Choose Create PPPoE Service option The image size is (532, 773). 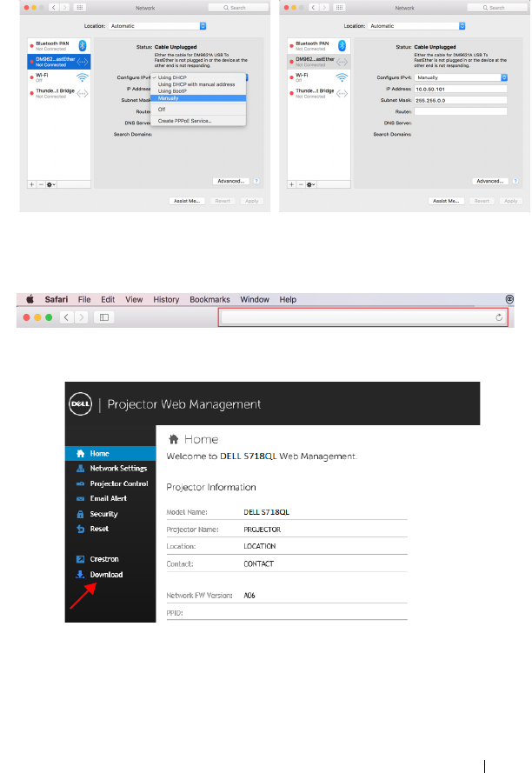click(198, 121)
